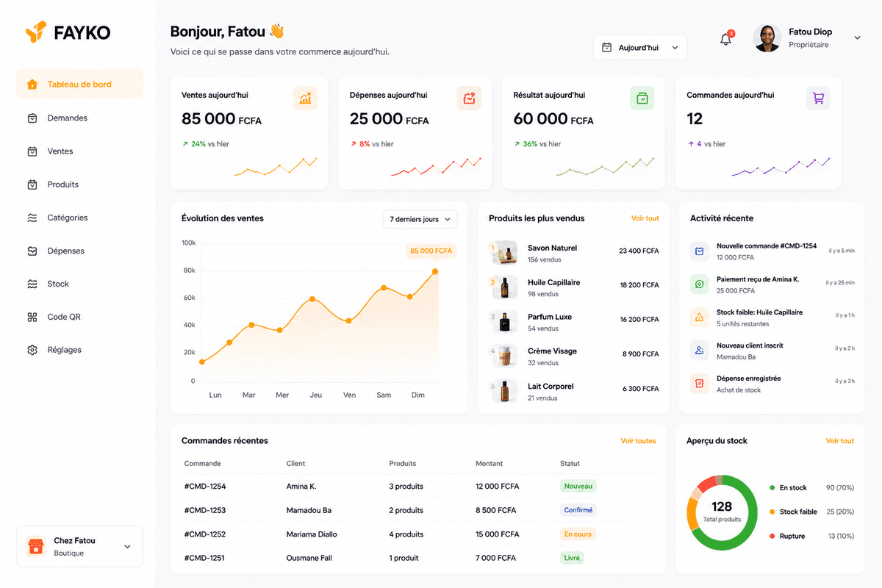Expand the Fatou Diop account menu chevron
This screenshot has width=882, height=588.
point(857,38)
